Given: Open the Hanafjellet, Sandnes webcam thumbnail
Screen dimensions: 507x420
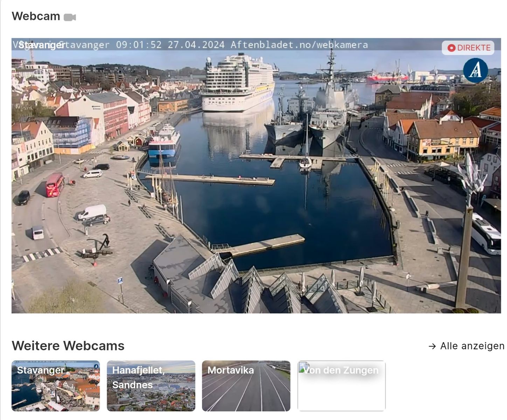Looking at the screenshot, I should click(151, 386).
